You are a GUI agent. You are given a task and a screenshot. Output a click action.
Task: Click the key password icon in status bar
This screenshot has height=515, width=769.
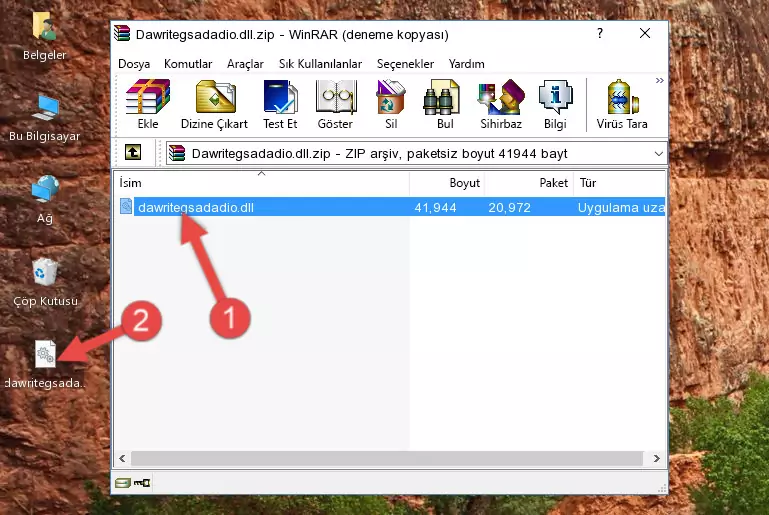tap(142, 483)
